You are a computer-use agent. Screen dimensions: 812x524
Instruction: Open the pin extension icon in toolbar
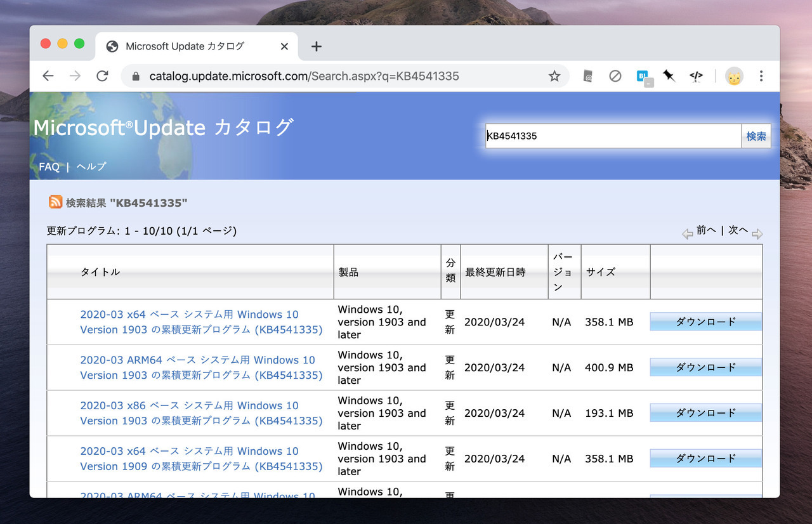(669, 76)
